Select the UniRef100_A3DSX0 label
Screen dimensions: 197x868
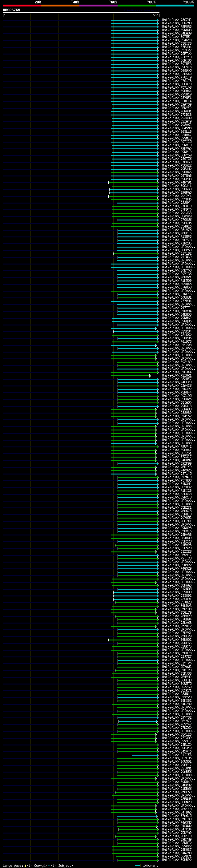click(x=177, y=74)
